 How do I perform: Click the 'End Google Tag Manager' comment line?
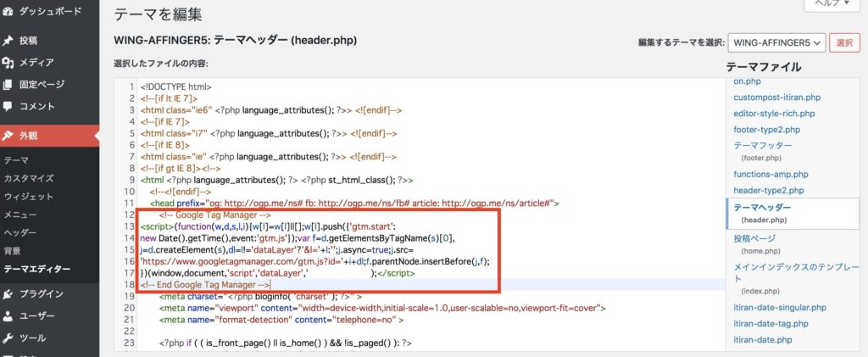(x=205, y=284)
